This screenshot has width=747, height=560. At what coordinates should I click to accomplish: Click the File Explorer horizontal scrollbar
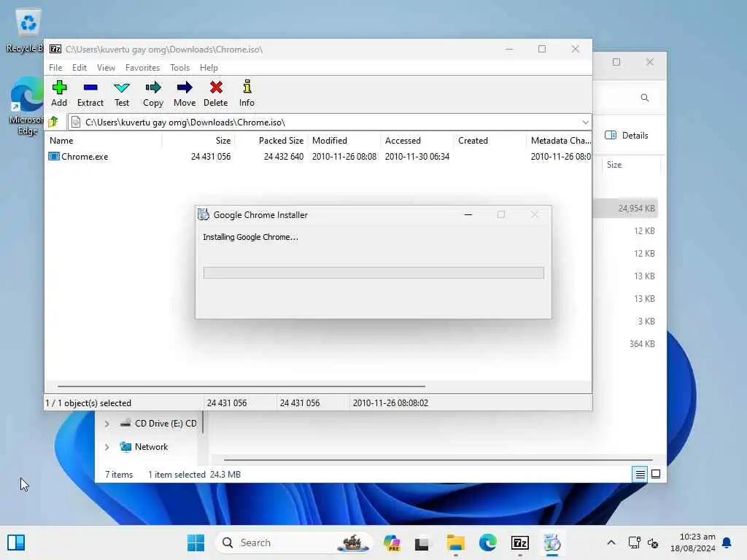438,460
